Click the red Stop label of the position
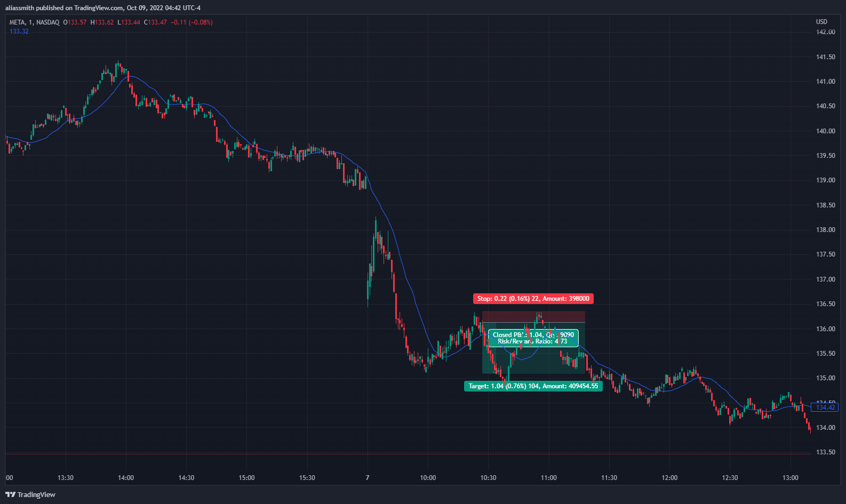Screen dimensions: 846x504 [533, 299]
